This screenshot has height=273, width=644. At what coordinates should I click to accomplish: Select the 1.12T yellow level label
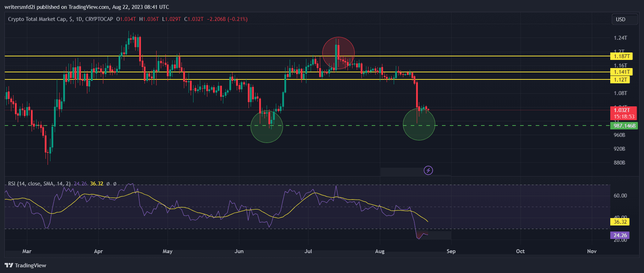pos(620,80)
